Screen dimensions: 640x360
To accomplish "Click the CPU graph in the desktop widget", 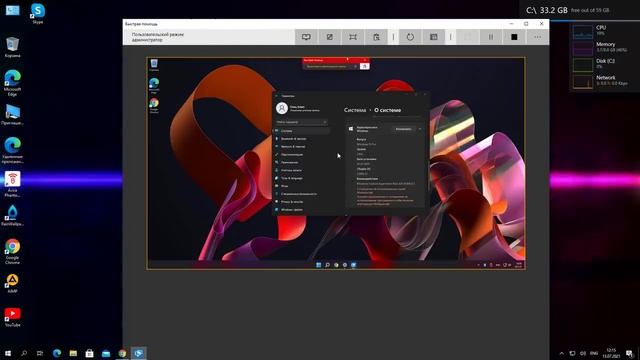I will coord(582,31).
